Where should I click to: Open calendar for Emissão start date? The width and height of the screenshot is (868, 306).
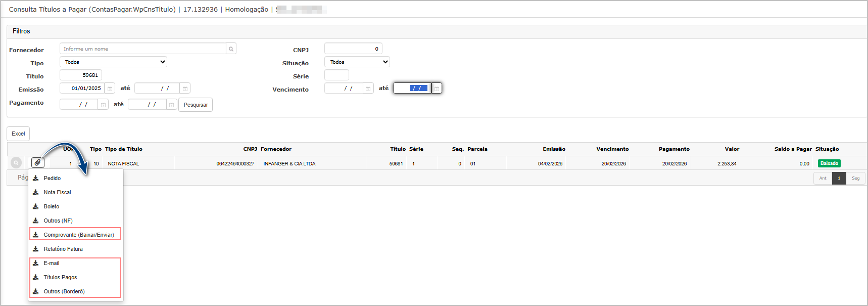tap(110, 89)
